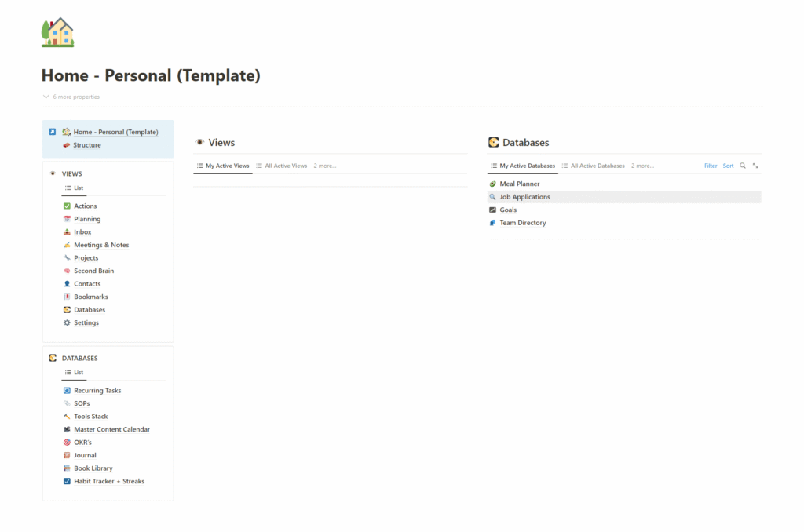Click the Sort button in Databases

click(x=728, y=166)
